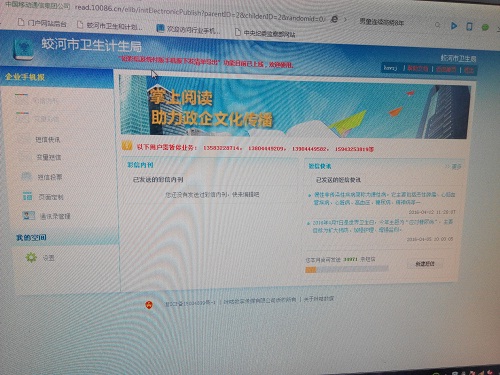
Task: Open the green gear 设置 icon
Action: [31, 257]
